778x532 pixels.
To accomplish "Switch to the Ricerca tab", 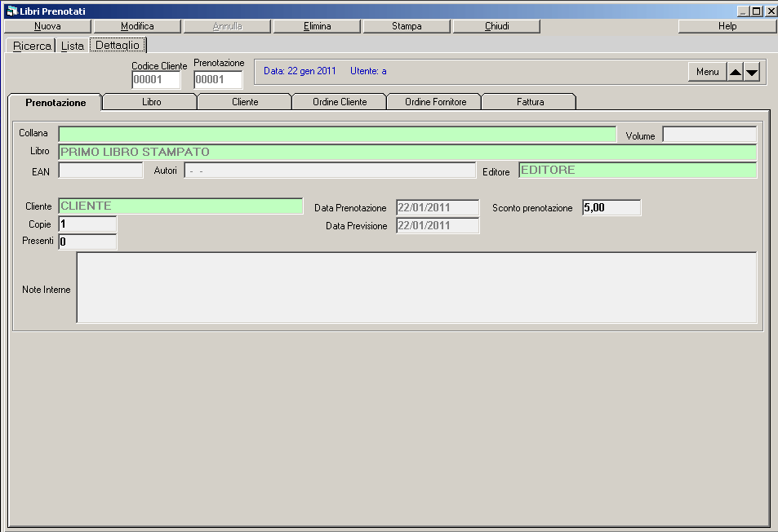I will [x=32, y=46].
